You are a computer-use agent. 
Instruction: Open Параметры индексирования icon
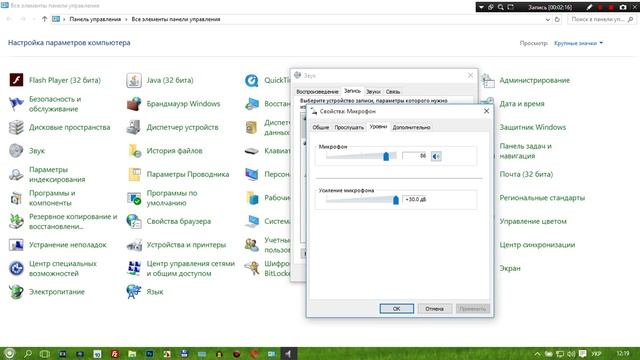(16, 174)
